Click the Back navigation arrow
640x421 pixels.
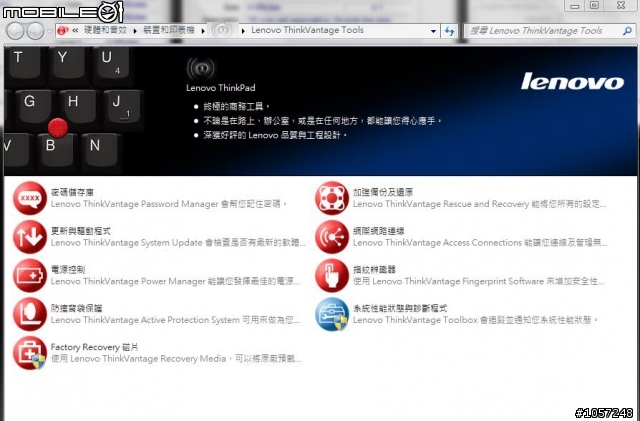click(15, 31)
